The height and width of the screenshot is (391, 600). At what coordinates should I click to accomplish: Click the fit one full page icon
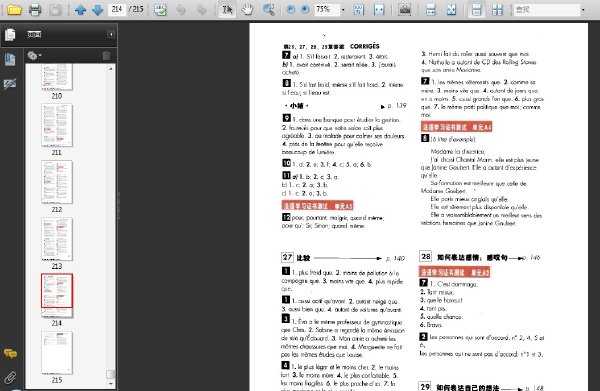[452, 10]
